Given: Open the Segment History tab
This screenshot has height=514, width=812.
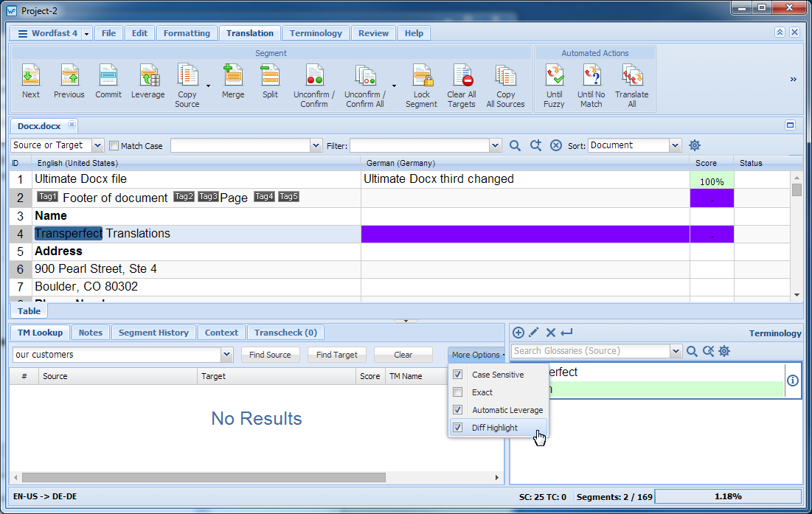Looking at the screenshot, I should click(x=153, y=333).
